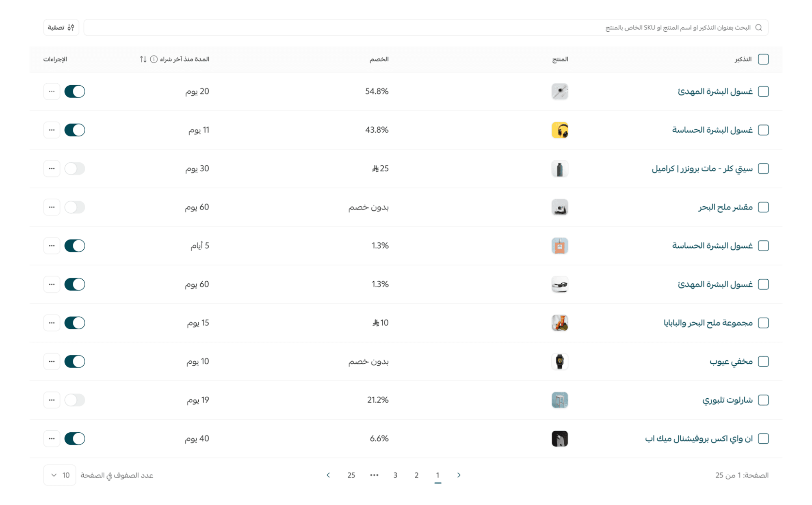Click the info icon beside المدة منذ آخر شراء

click(154, 59)
